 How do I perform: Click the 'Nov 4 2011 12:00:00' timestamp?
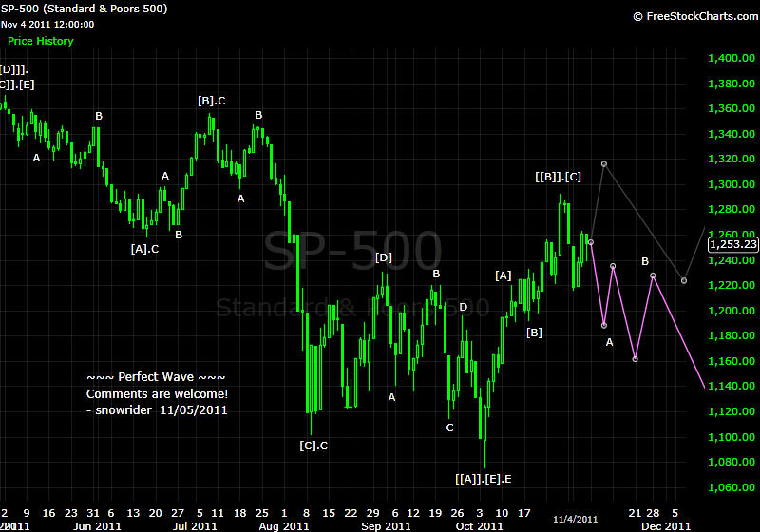tap(47, 25)
